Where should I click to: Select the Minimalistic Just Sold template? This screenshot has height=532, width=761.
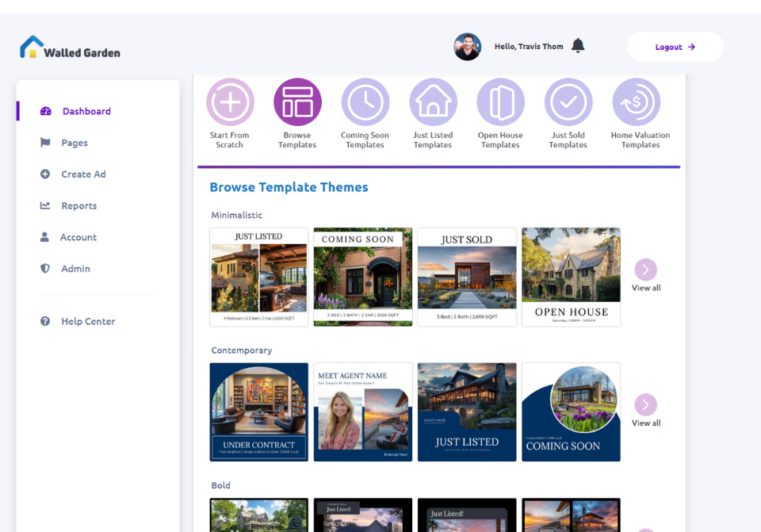pyautogui.click(x=467, y=277)
